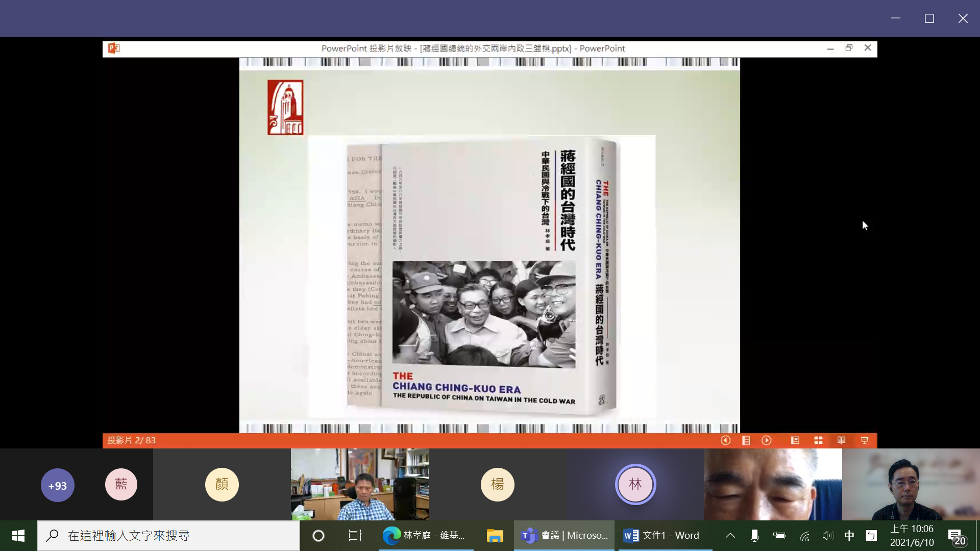Show the +93 more participants
This screenshot has height=551, width=980.
click(x=57, y=485)
